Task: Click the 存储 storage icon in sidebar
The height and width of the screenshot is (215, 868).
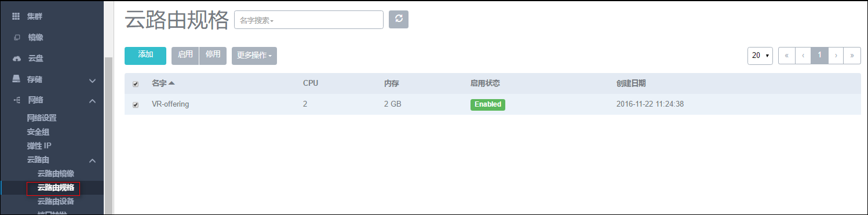Action: [x=17, y=79]
